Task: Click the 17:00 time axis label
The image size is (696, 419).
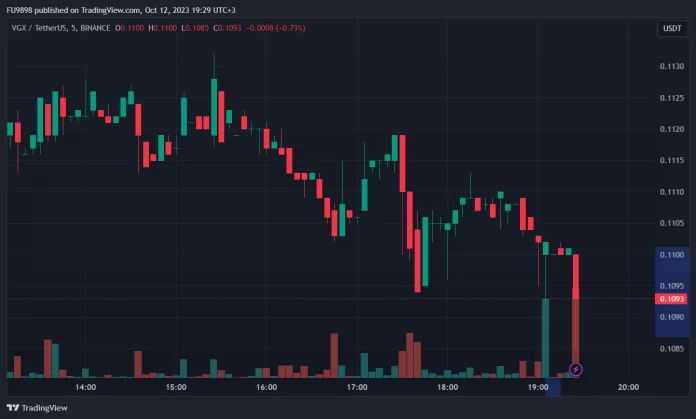Action: coord(357,387)
